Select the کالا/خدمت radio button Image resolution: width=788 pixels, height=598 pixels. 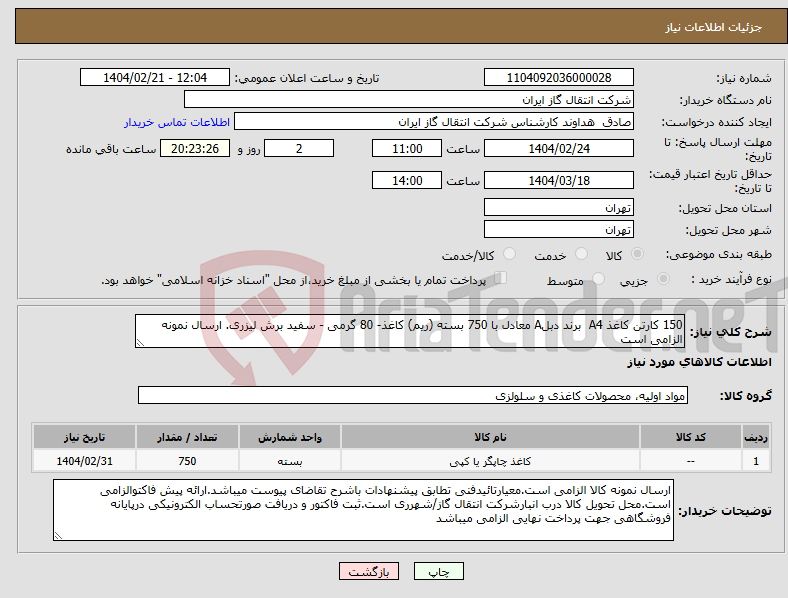tap(509, 254)
